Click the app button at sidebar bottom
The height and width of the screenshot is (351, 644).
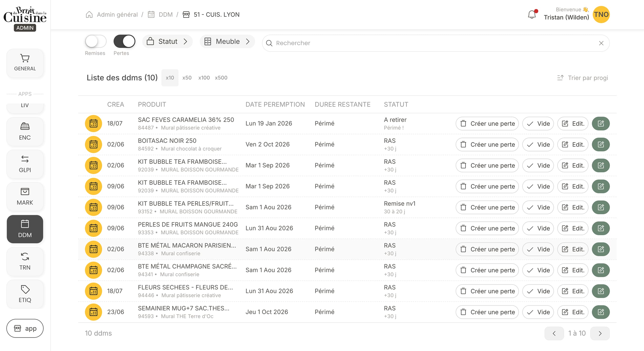click(x=25, y=328)
